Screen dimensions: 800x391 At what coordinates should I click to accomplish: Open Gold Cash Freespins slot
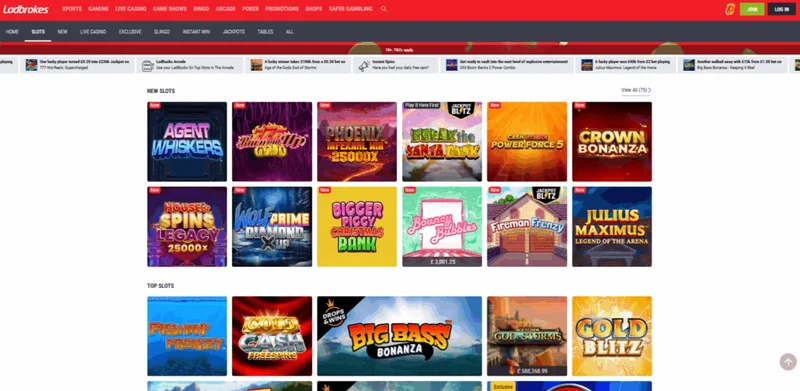(x=272, y=336)
